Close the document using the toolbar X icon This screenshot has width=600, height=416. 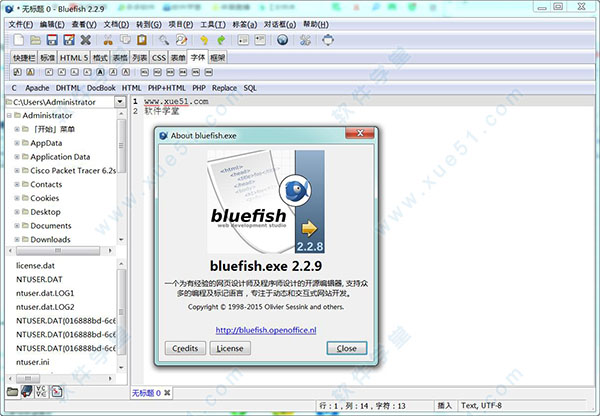coord(86,40)
